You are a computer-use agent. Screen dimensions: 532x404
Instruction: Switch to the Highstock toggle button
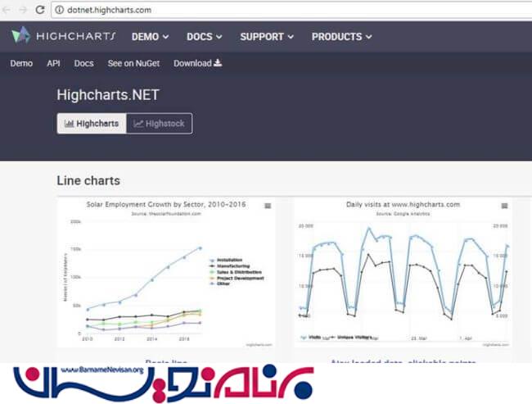(x=159, y=124)
